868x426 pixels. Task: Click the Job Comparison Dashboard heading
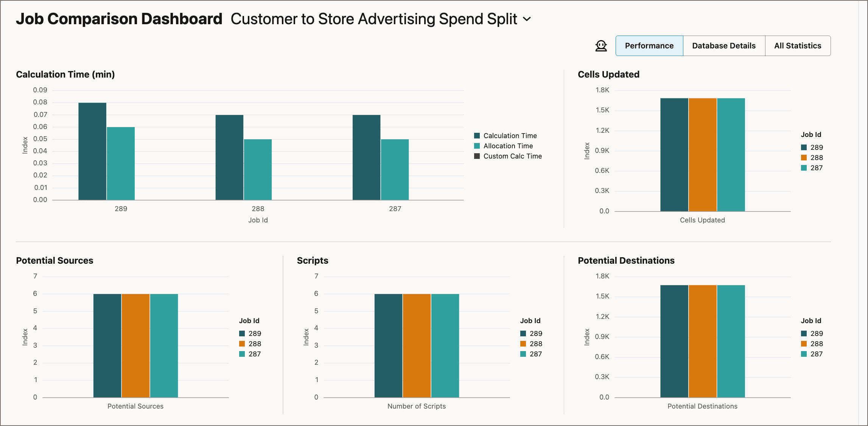[x=119, y=18]
